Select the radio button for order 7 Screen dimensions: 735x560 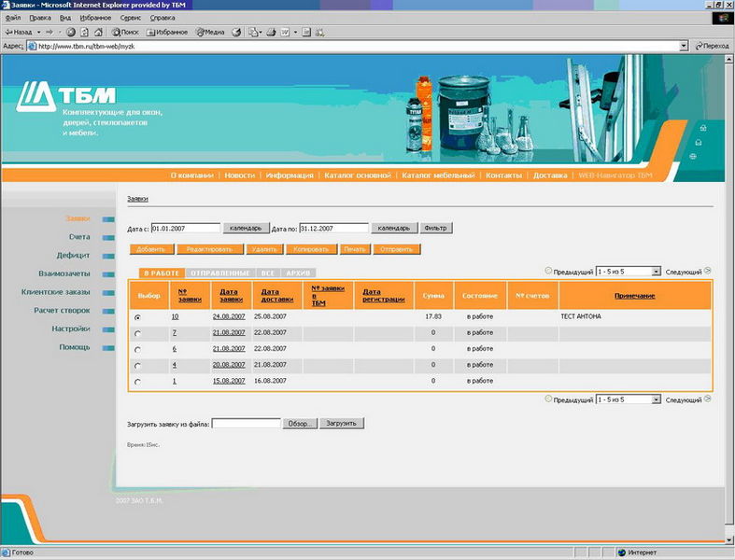(x=138, y=333)
